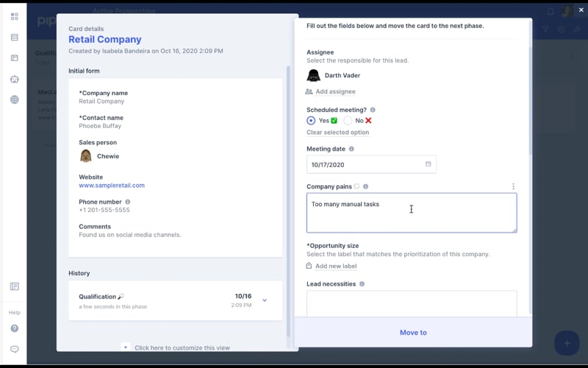Toggle the circle next to Company pains label
Screen dimensions: 588x368
click(x=356, y=187)
